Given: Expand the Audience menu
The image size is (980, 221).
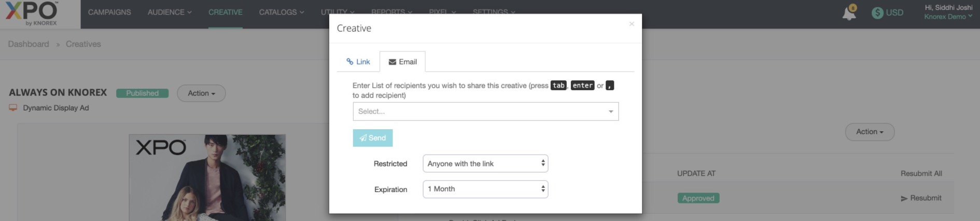Looking at the screenshot, I should 169,12.
